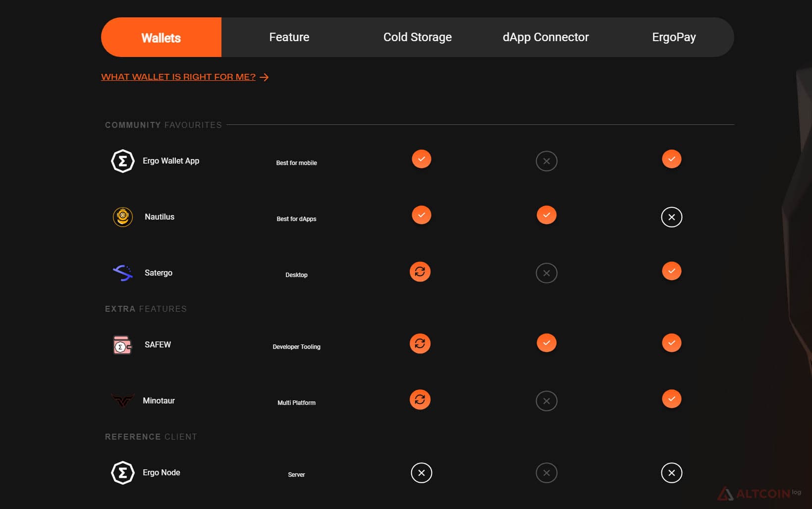Click the Minotaur wallet logo icon
812x509 pixels.
122,400
